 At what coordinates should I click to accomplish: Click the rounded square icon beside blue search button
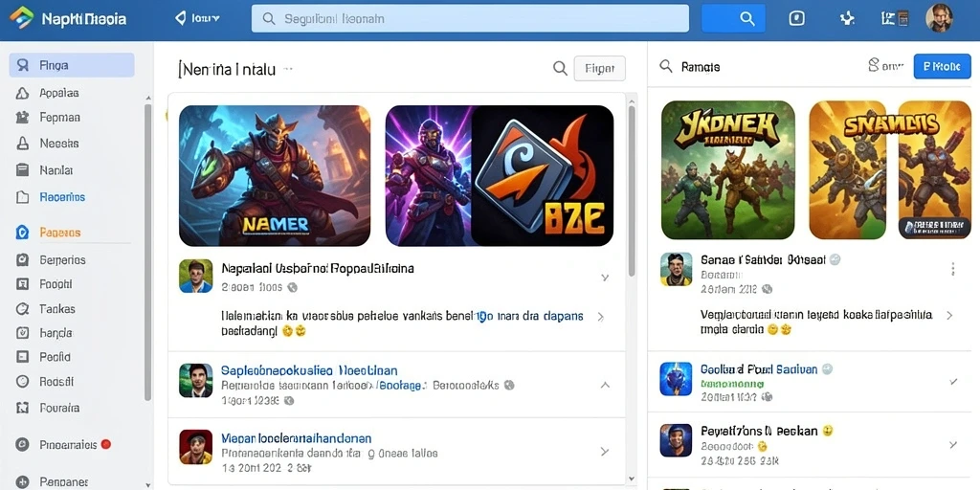click(797, 18)
